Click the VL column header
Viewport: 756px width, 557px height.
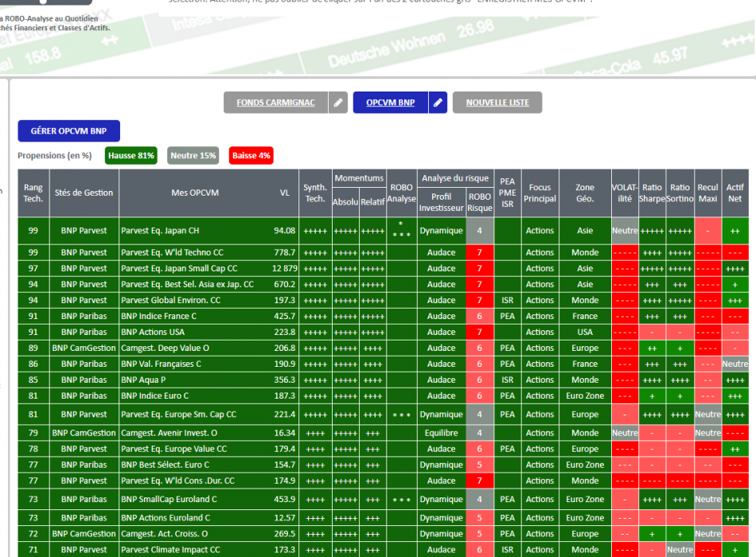(x=285, y=193)
